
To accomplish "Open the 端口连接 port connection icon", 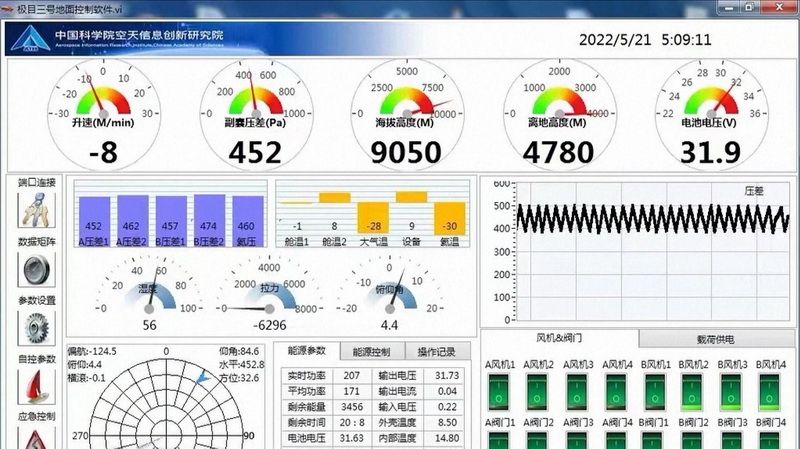I will (36, 211).
